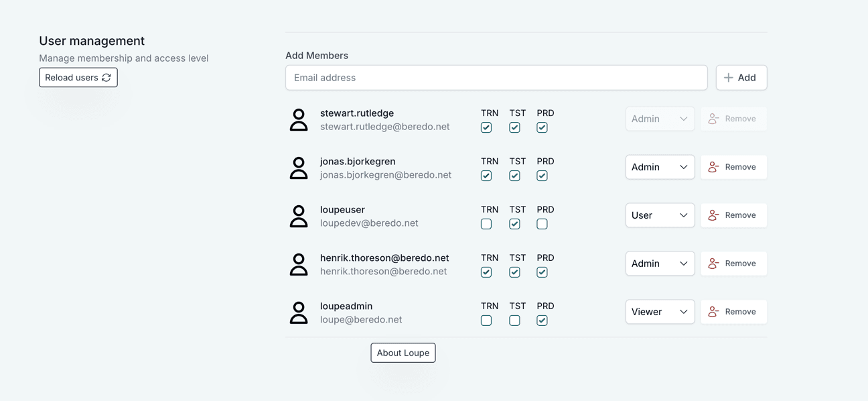Uncheck PRD checkbox for loupeadmin
Viewport: 868px width, 401px height.
click(x=542, y=321)
